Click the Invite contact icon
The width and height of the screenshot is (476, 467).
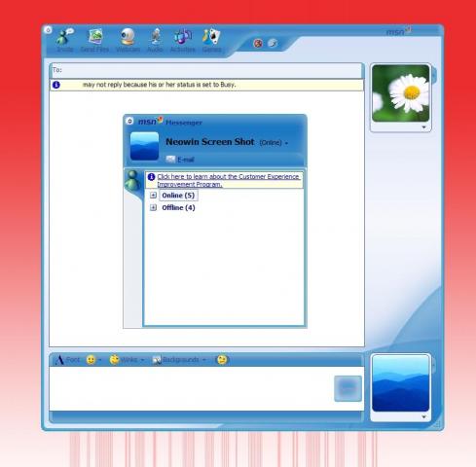click(65, 40)
